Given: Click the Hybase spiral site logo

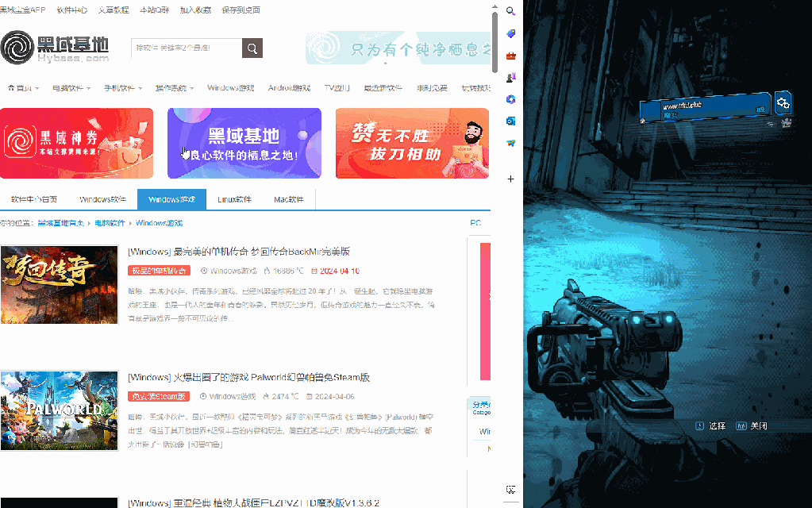Looking at the screenshot, I should pyautogui.click(x=17, y=48).
